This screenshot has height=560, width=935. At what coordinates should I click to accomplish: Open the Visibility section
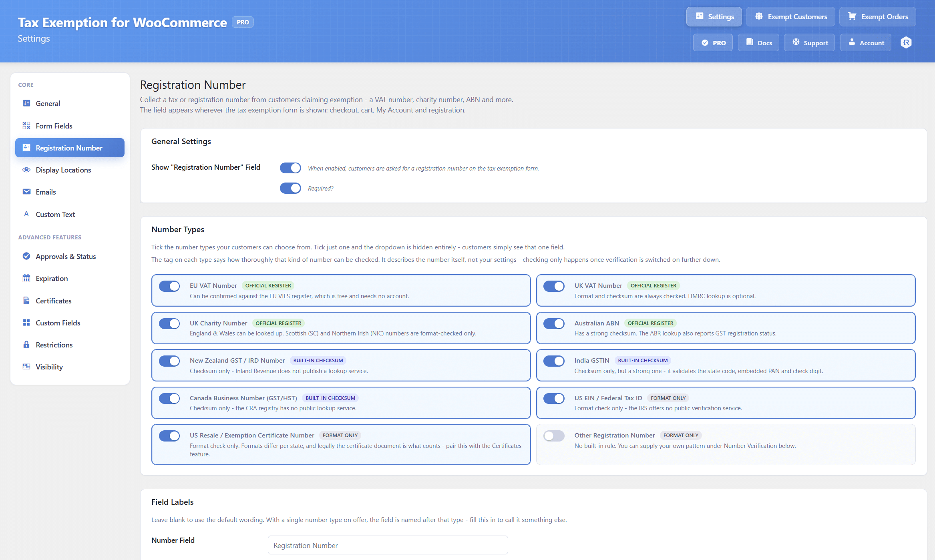pyautogui.click(x=70, y=367)
